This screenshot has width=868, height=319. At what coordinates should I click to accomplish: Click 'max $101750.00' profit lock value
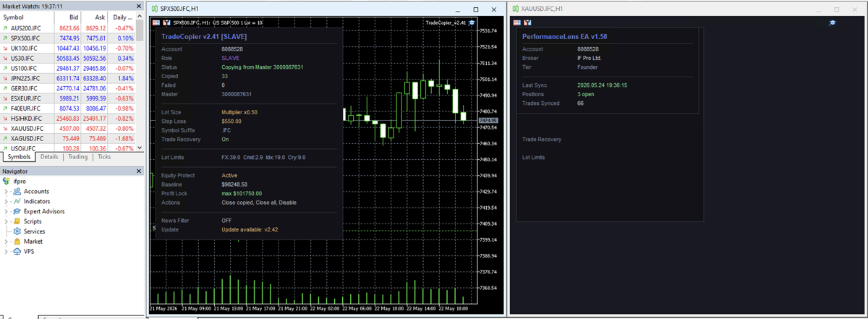[242, 194]
